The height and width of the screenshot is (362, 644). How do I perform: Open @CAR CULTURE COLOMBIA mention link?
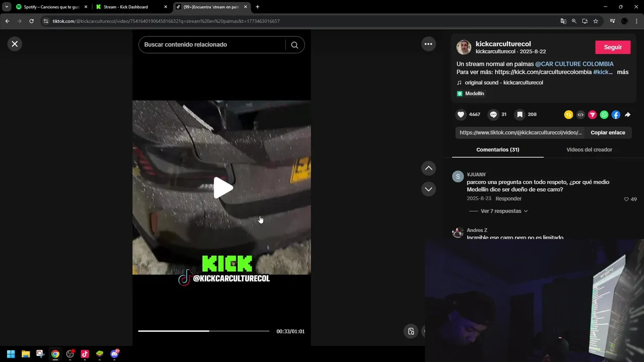tap(574, 64)
